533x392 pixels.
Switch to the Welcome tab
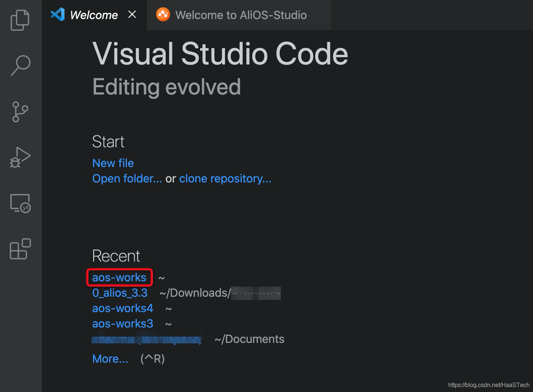94,15
